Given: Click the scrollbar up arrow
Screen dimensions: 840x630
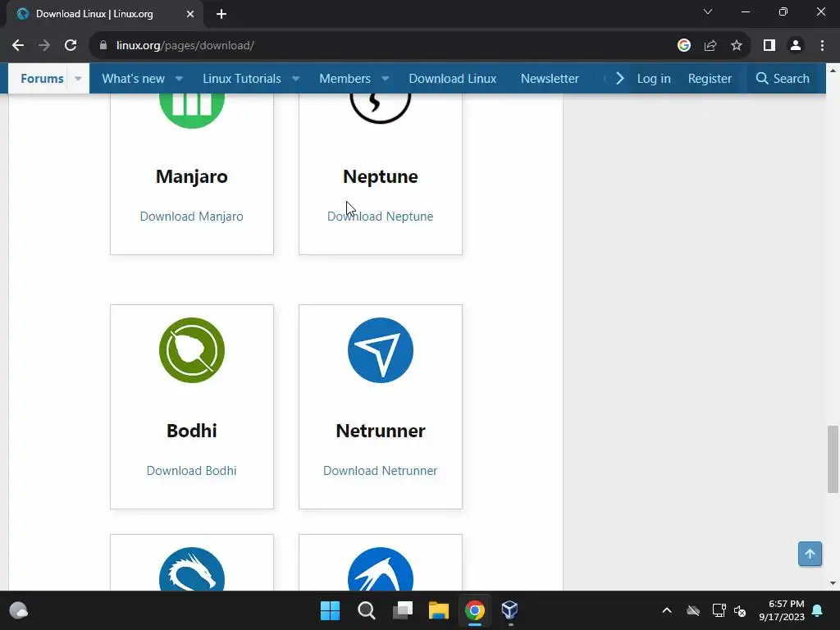Looking at the screenshot, I should tap(833, 71).
